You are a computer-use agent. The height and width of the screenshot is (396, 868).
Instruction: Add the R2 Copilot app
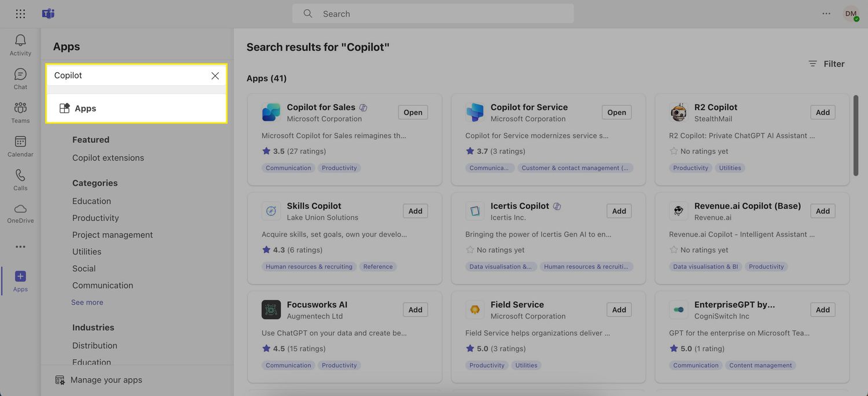point(822,112)
